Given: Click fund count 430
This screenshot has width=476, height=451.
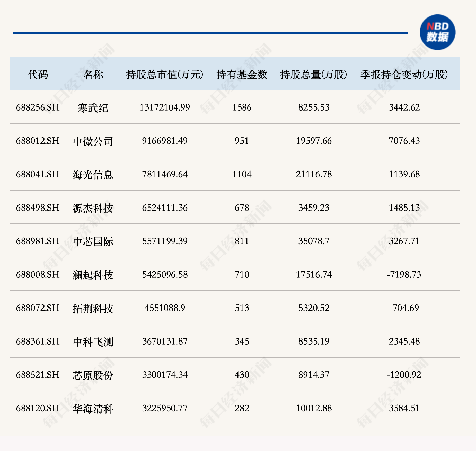Looking at the screenshot, I should pyautogui.click(x=242, y=375).
